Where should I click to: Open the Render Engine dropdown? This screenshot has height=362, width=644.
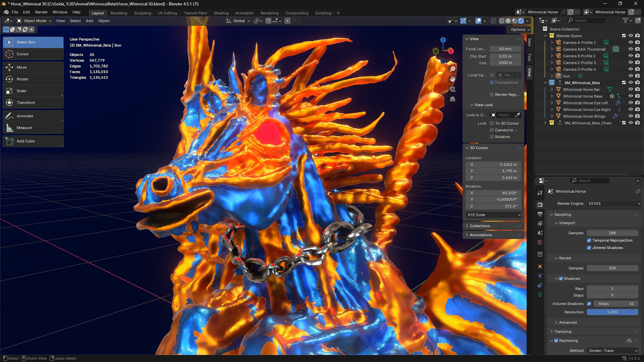click(x=613, y=203)
